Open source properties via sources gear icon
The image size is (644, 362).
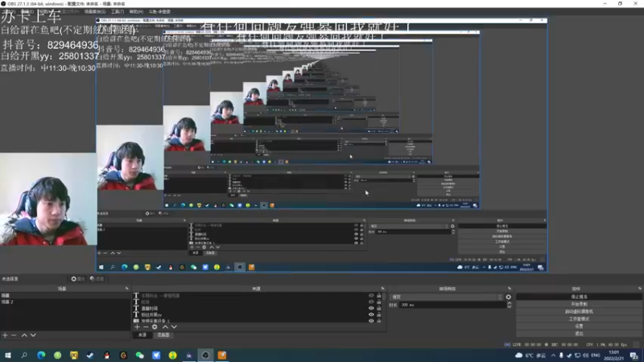coord(155,327)
